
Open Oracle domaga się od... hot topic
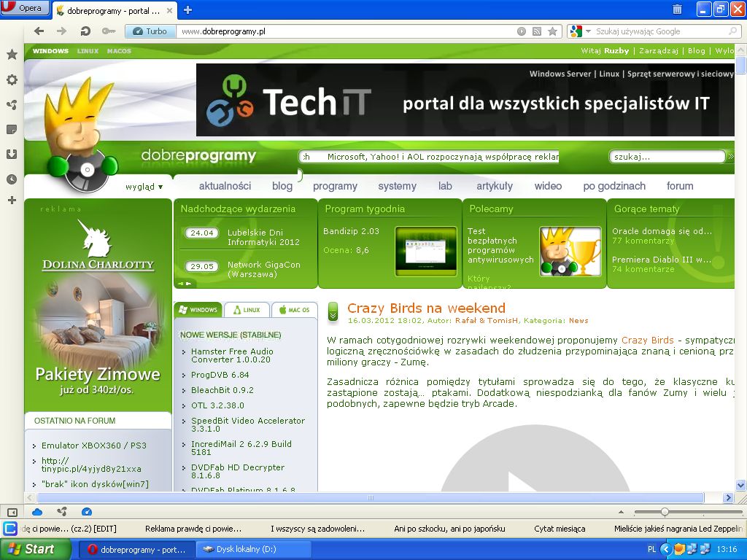coord(662,231)
